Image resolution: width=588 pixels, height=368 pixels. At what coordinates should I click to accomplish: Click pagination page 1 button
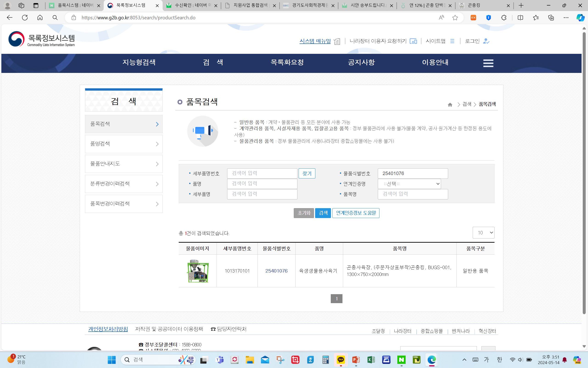336,299
